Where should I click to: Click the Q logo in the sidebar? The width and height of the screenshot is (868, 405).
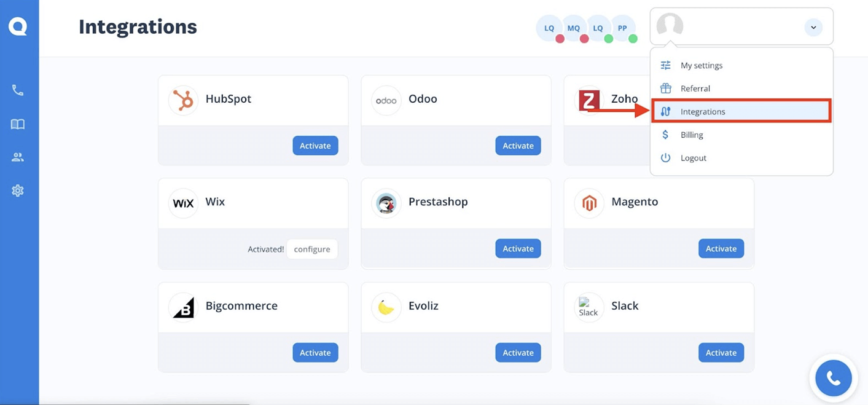pyautogui.click(x=18, y=26)
